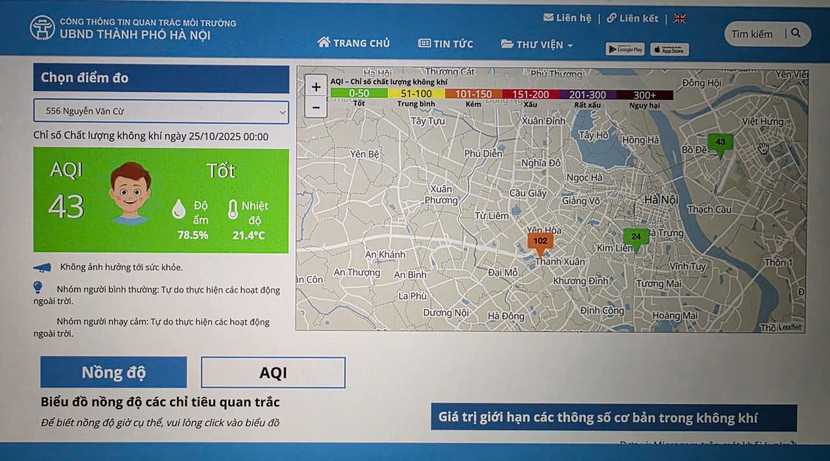This screenshot has width=830, height=461.
Task: Click the search magnifier icon
Action: tap(796, 34)
